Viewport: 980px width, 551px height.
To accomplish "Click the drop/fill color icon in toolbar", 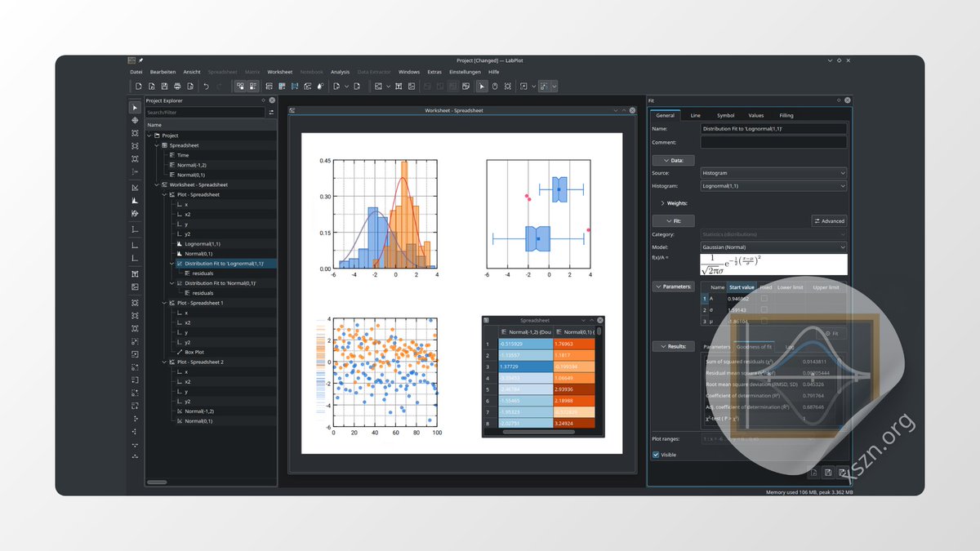I will click(320, 86).
